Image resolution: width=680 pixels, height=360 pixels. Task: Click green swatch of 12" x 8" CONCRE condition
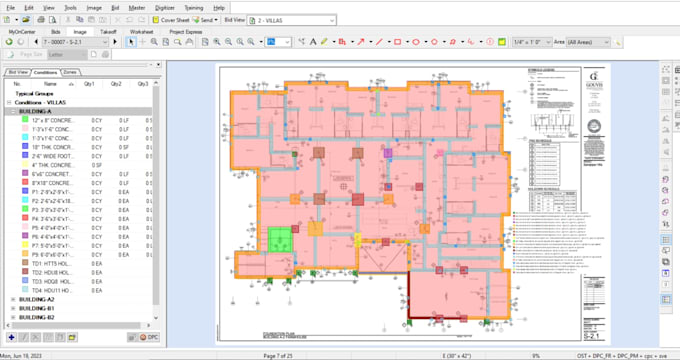pyautogui.click(x=25, y=119)
